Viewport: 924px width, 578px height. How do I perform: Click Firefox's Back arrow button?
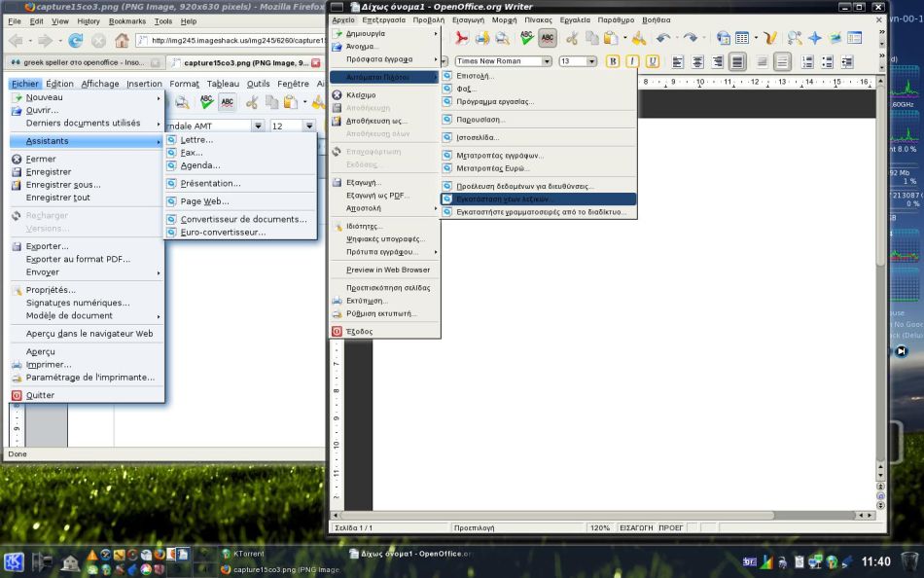point(16,41)
